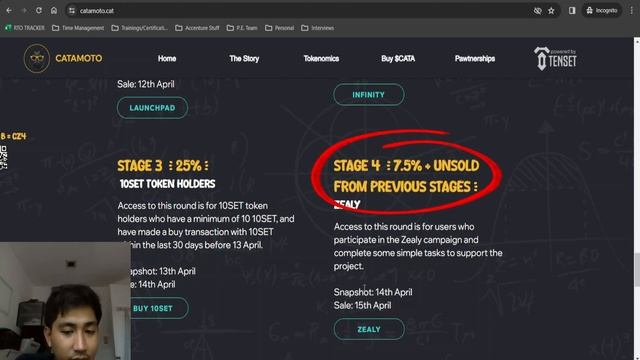Click the Incognito profile indicator

pos(602,11)
